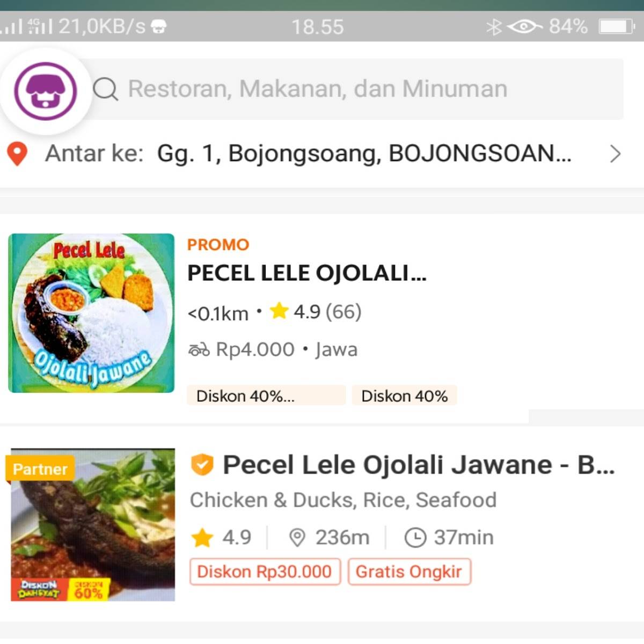Tap the orange location pin icon

pyautogui.click(x=18, y=155)
